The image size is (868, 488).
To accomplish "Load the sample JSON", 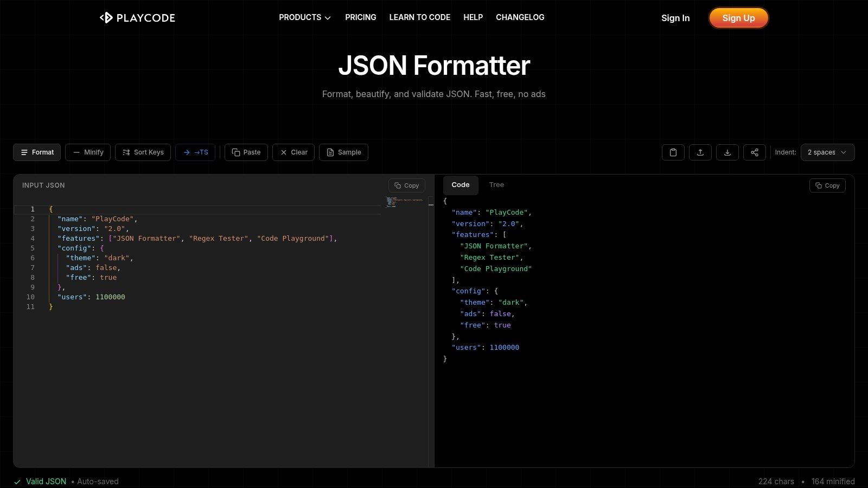I will (343, 152).
